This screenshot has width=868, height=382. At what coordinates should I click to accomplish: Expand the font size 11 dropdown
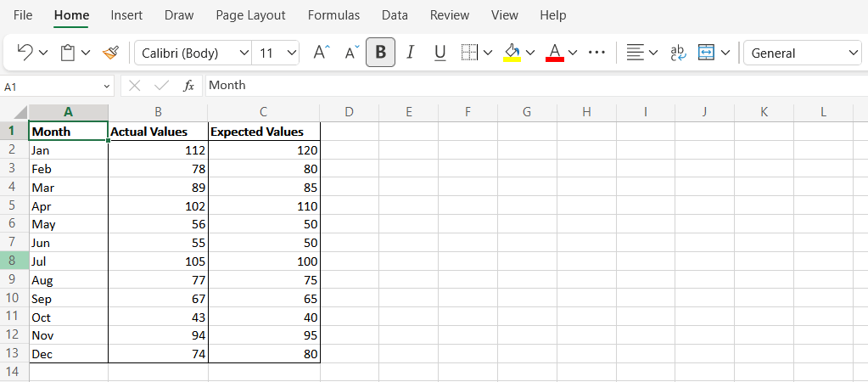[276, 53]
